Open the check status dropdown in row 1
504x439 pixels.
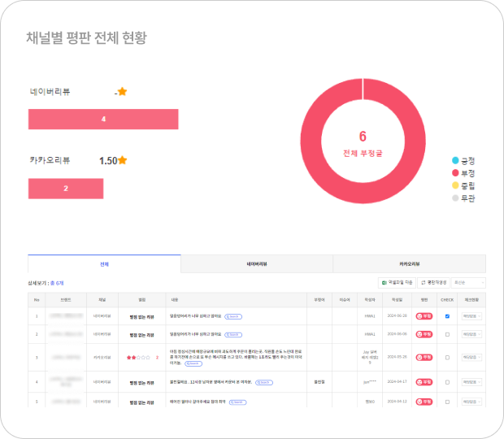(x=471, y=315)
